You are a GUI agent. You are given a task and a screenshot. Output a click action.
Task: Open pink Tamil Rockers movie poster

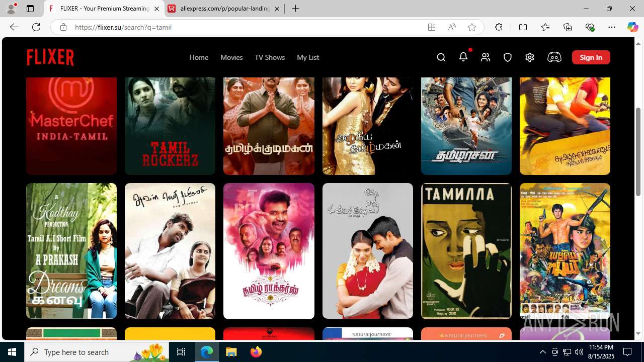pos(269,251)
